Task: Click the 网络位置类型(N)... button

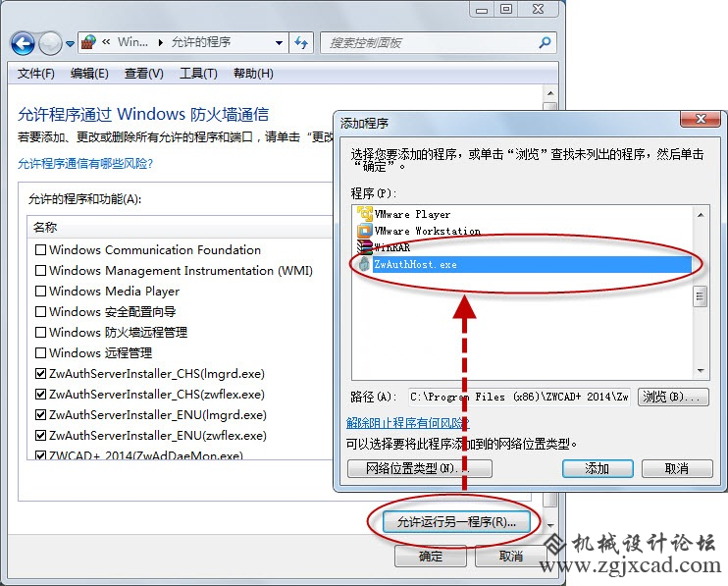Action: pos(420,468)
